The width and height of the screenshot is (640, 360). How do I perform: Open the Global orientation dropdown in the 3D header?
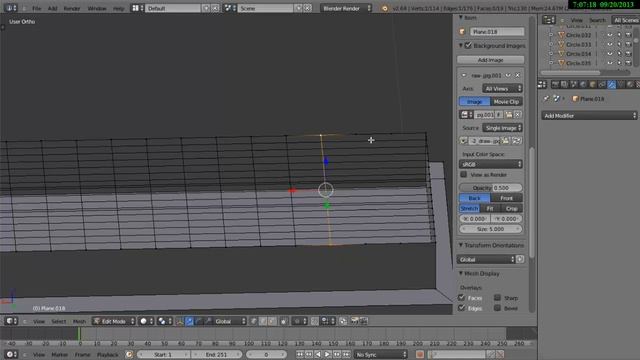pos(230,322)
